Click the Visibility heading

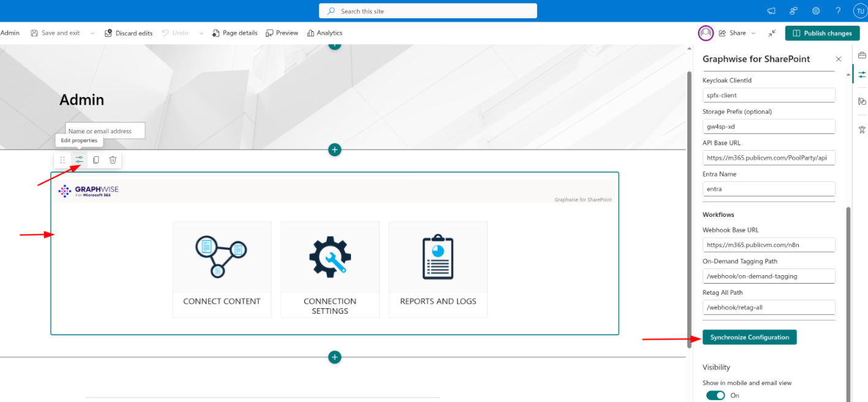(716, 367)
